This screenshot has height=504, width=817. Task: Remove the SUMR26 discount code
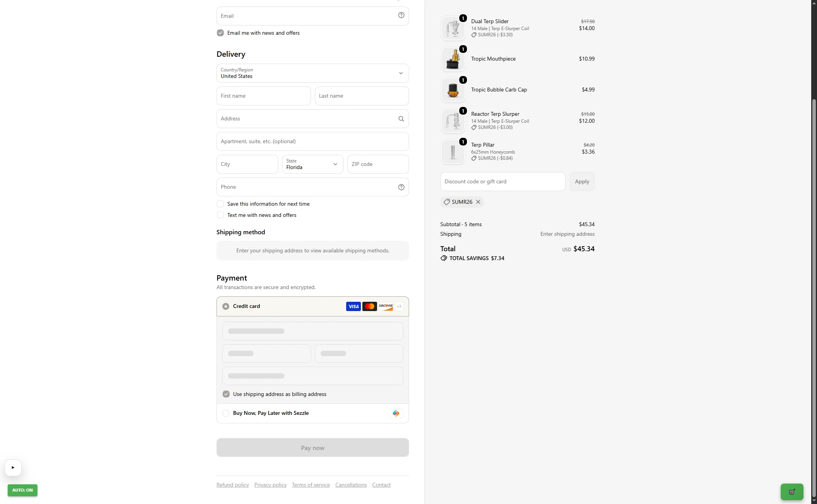[478, 202]
